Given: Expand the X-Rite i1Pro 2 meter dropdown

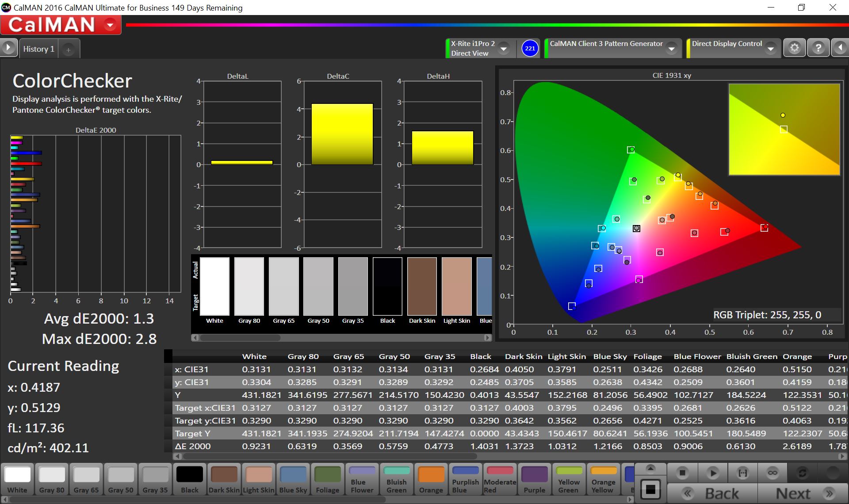Looking at the screenshot, I should click(504, 49).
